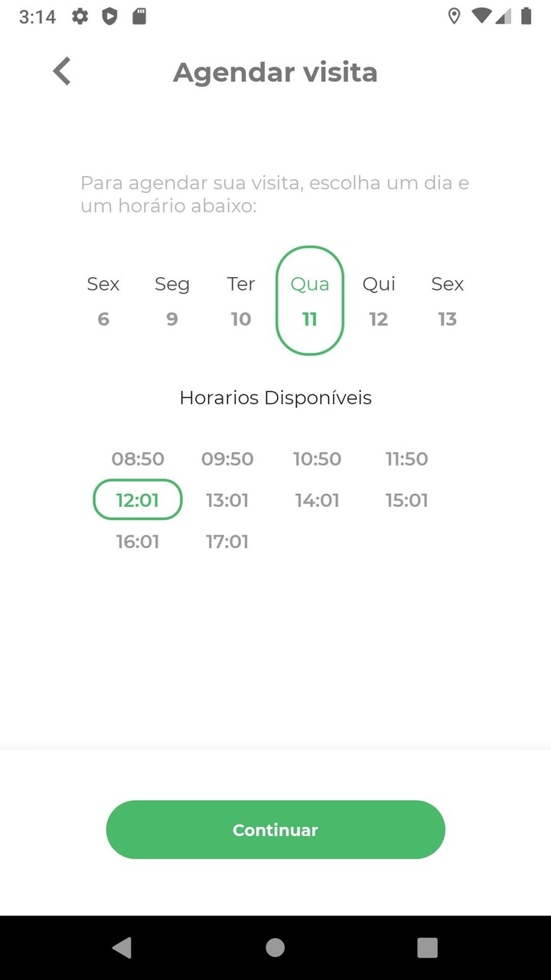
Task: Select Wednesday, Qua 11
Action: pos(310,301)
